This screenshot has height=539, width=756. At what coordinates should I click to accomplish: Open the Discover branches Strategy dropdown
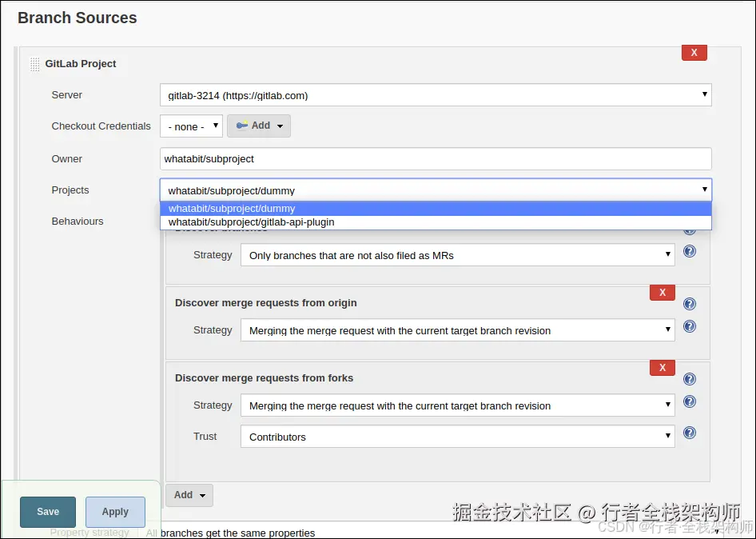point(458,255)
